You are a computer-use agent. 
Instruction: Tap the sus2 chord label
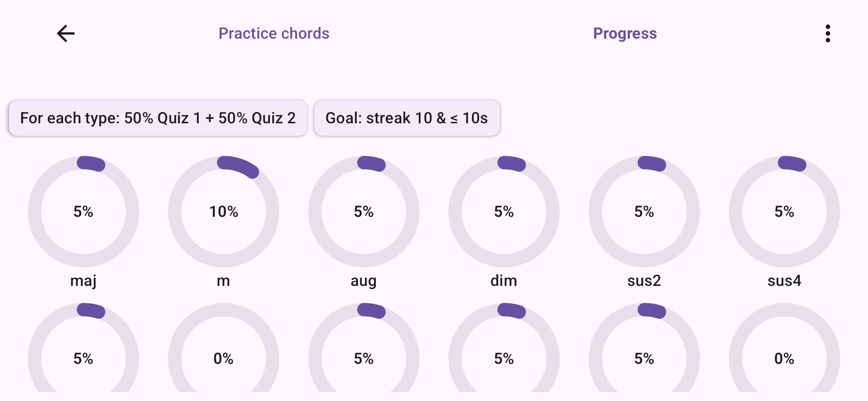[x=644, y=281]
